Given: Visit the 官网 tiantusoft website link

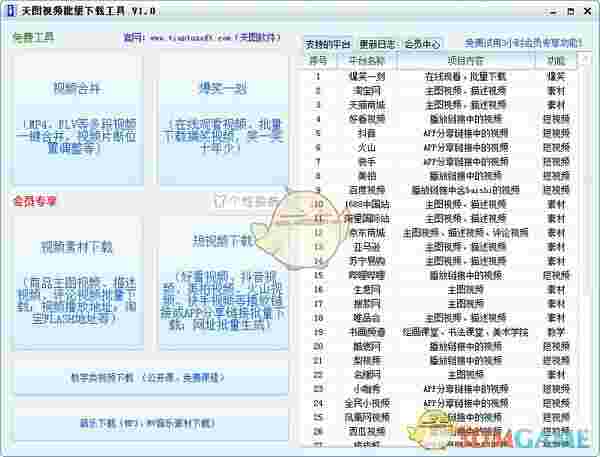Looking at the screenshot, I should [x=202, y=38].
